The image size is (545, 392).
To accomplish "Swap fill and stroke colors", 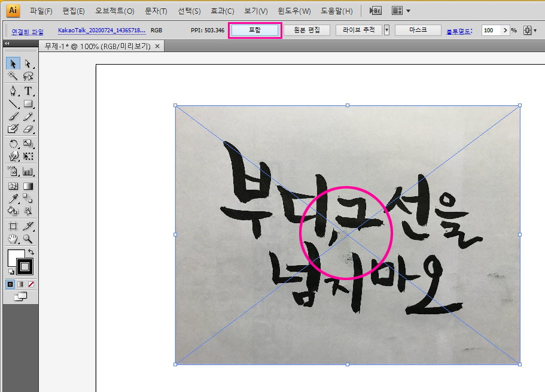I will [x=31, y=252].
